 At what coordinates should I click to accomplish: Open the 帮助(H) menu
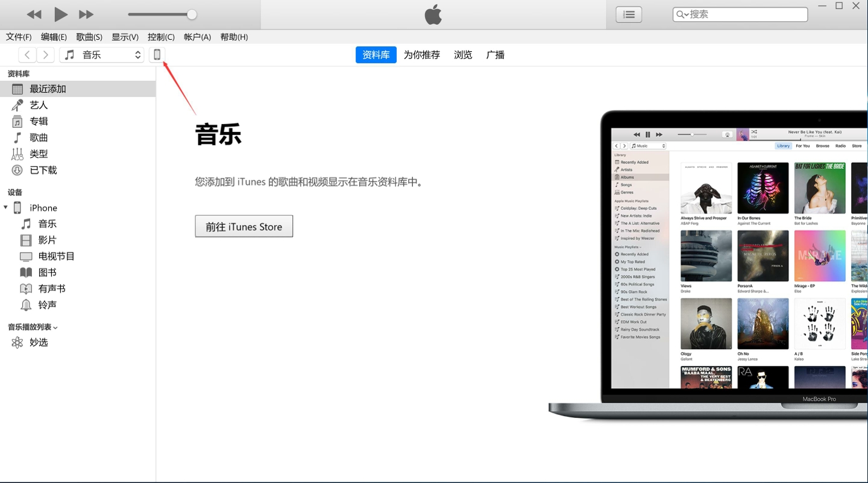(x=234, y=37)
